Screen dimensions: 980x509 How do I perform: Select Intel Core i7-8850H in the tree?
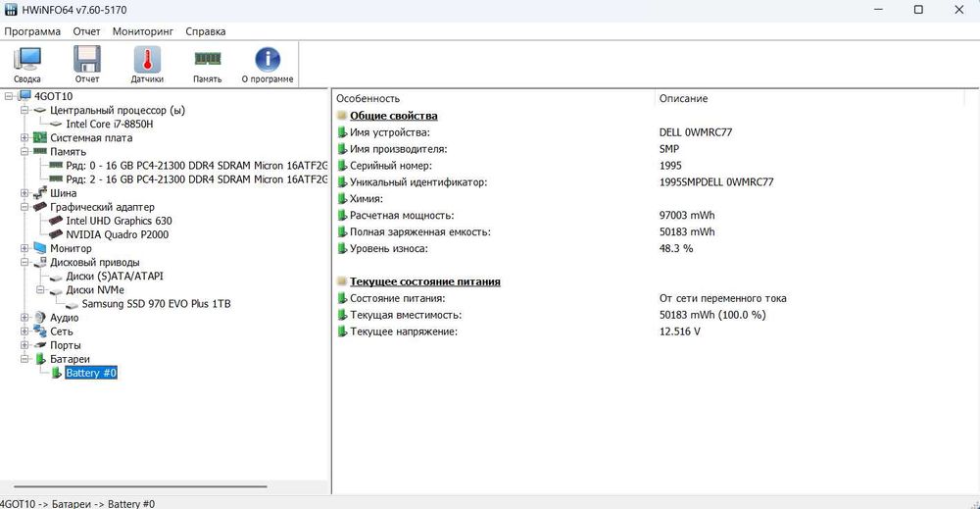click(109, 125)
